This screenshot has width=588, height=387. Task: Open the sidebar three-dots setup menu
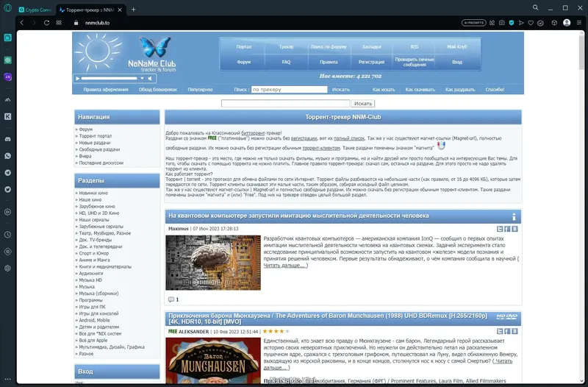click(x=7, y=379)
